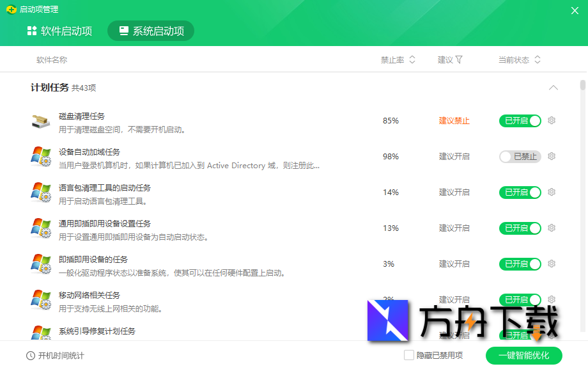This screenshot has width=588, height=371.
Task: Enable the disabled 设备自动加载任务 toggle
Action: point(520,156)
